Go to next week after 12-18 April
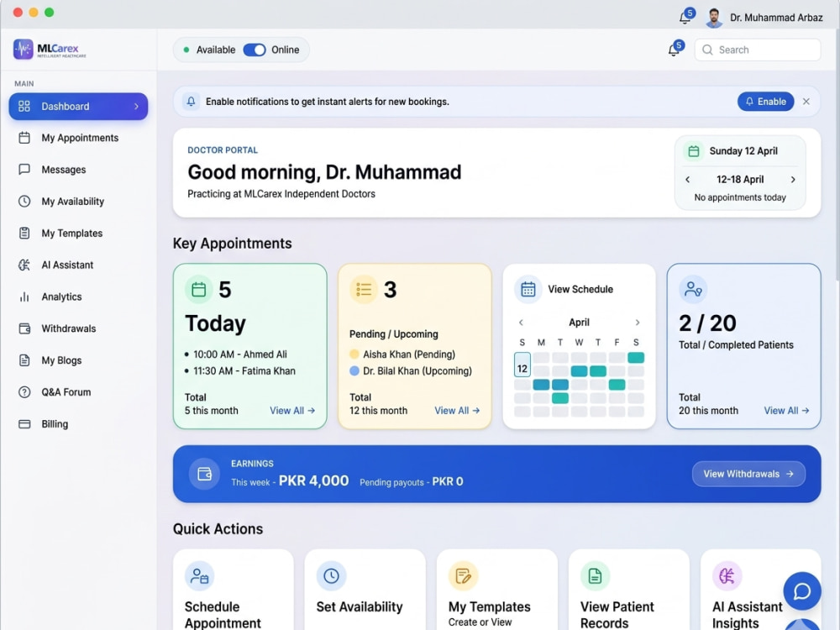 click(793, 180)
